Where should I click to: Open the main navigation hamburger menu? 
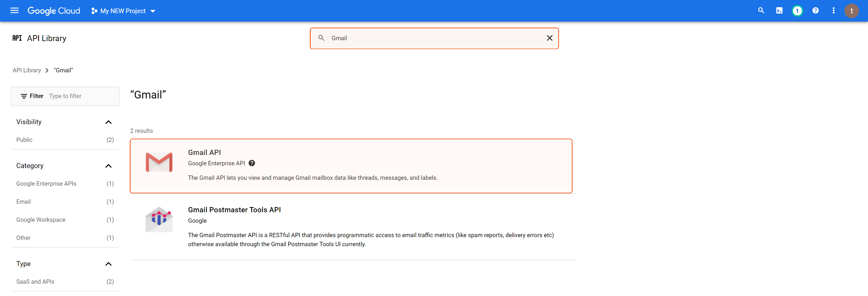click(14, 11)
